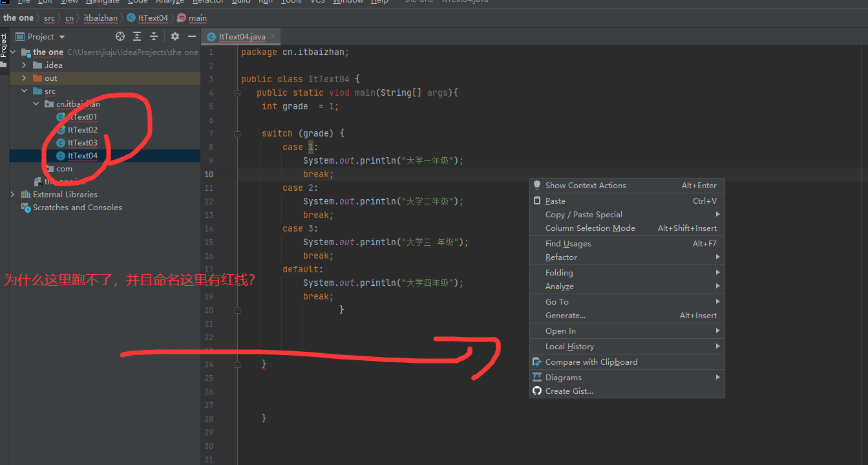Collapse the src folder node
The width and height of the screenshot is (868, 465).
(x=25, y=91)
